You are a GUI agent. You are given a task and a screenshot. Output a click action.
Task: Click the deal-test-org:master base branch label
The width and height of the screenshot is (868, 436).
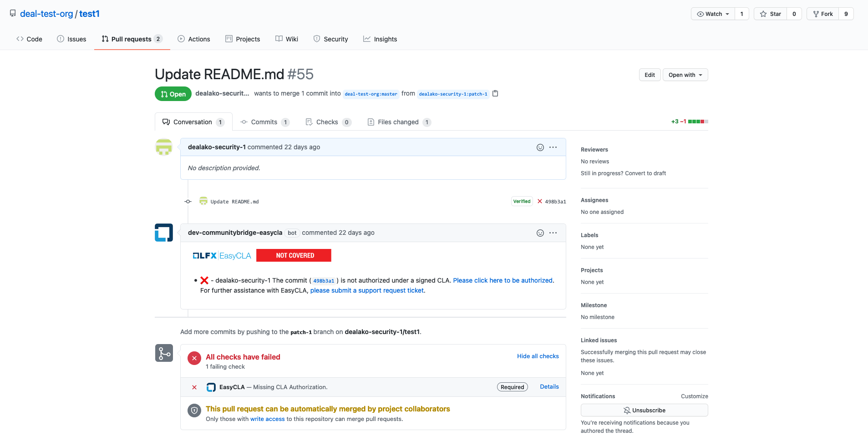371,94
